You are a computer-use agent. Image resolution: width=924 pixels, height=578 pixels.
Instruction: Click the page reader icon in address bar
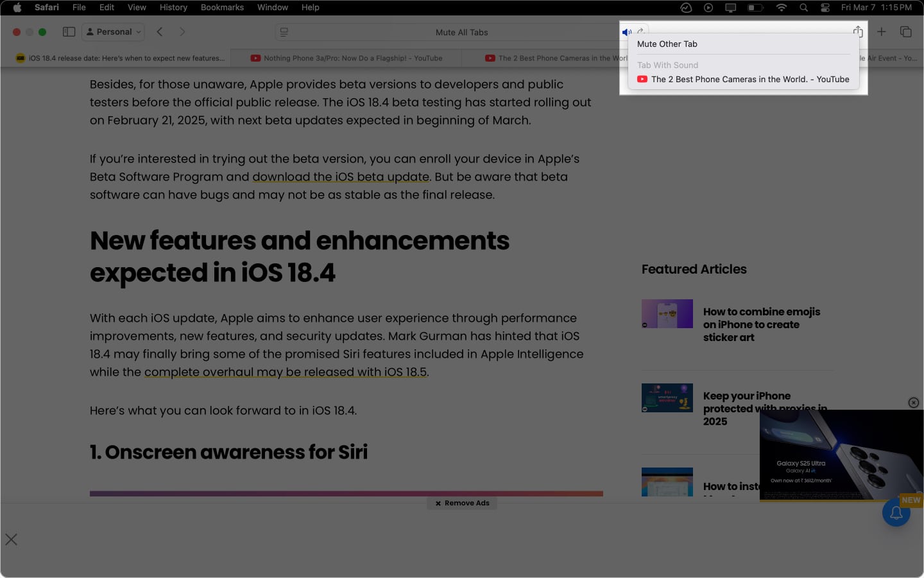pos(284,32)
